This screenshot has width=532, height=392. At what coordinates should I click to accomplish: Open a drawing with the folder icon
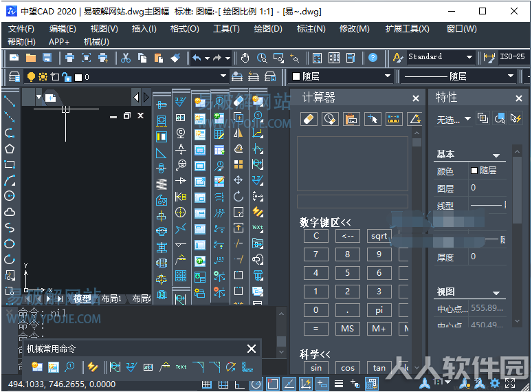click(x=30, y=58)
